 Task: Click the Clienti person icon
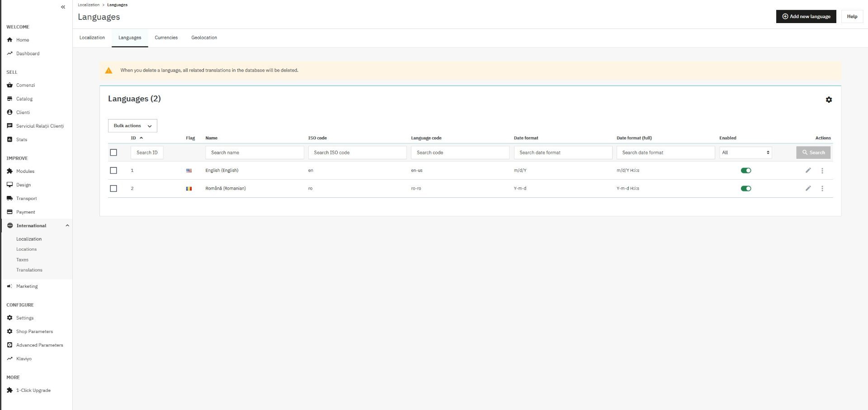coord(9,112)
